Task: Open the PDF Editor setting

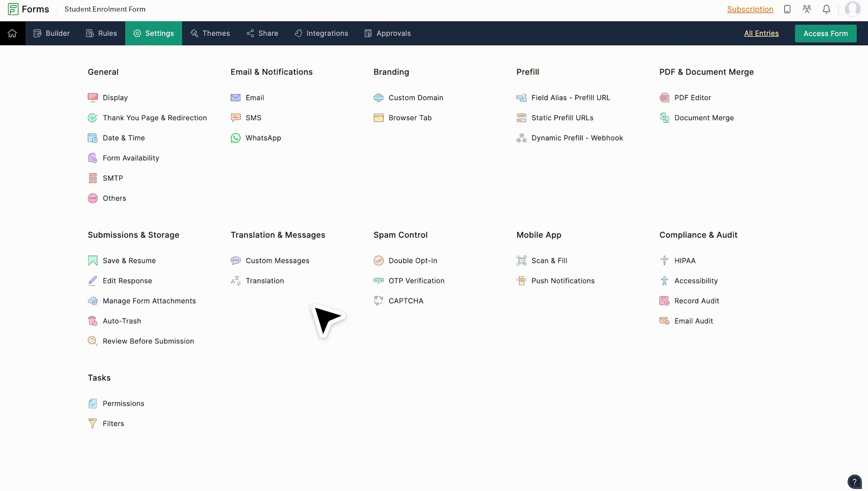Action: click(692, 98)
